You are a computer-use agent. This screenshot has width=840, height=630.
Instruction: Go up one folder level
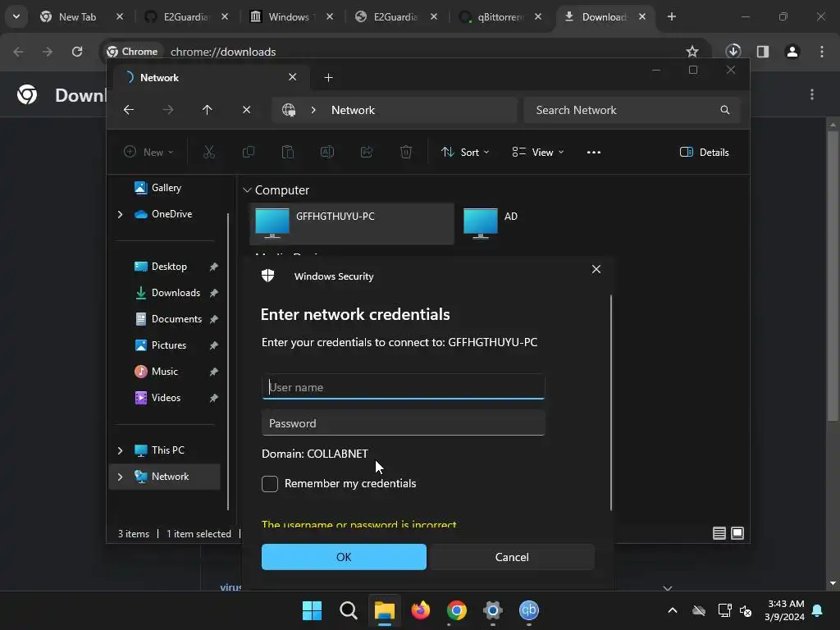[x=208, y=110]
